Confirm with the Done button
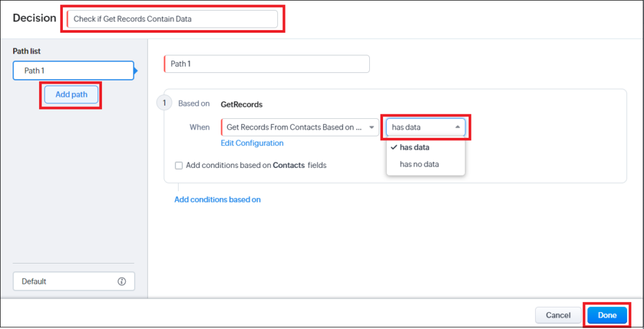 pyautogui.click(x=607, y=315)
